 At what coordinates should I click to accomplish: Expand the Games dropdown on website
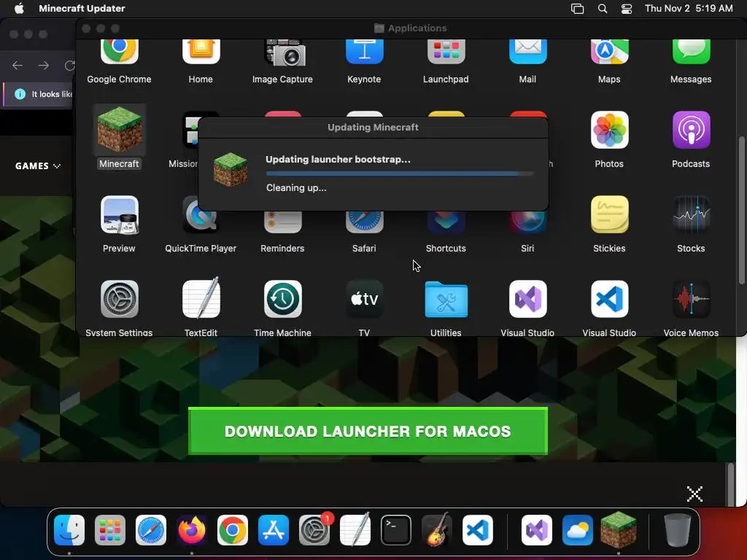pos(38,166)
